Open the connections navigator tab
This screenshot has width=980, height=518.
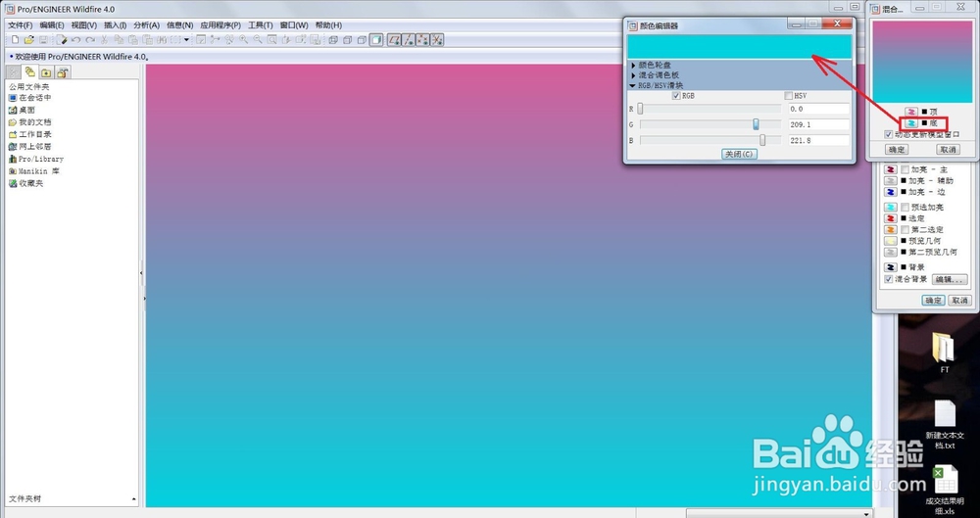click(63, 72)
